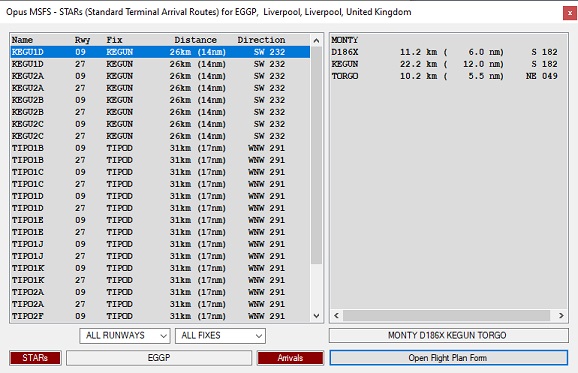Close the Opus MSFS STARs window
Image resolution: width=578 pixels, height=373 pixels.
pyautogui.click(x=570, y=13)
